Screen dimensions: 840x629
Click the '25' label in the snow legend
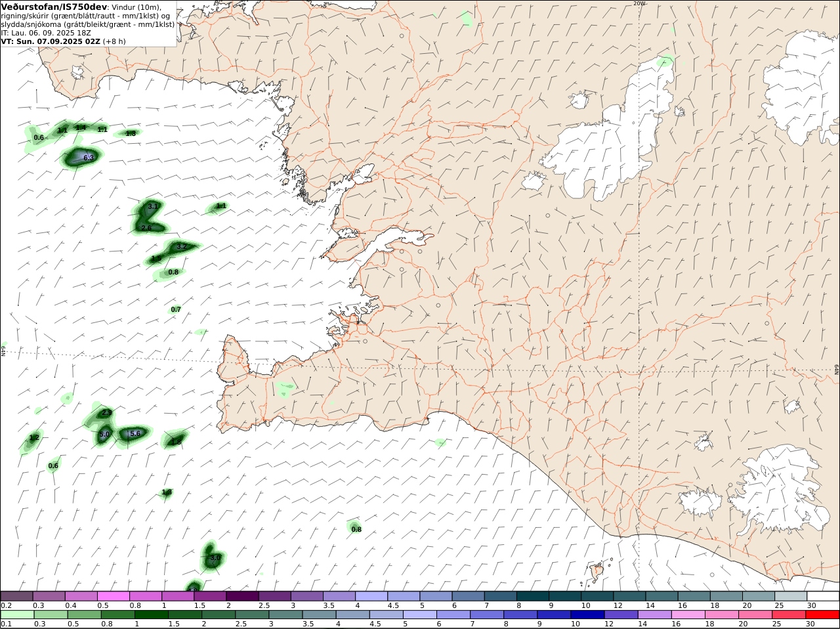779,605
